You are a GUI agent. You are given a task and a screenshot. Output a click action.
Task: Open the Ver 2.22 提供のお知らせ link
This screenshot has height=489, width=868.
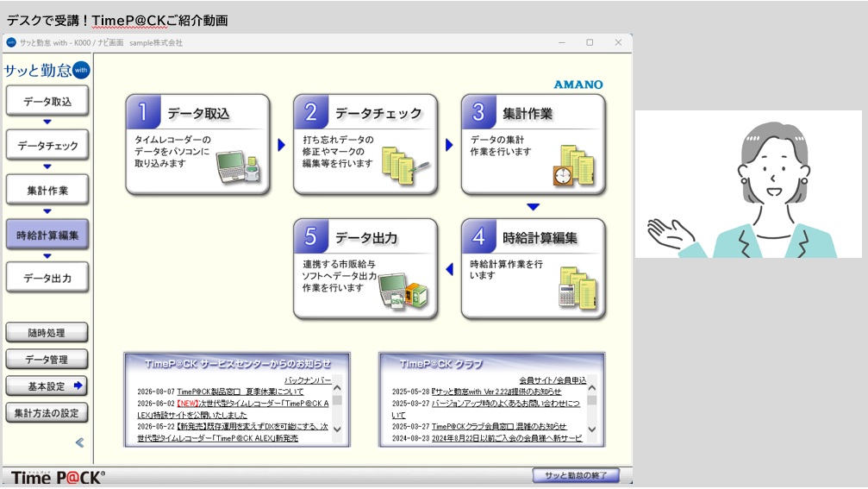[496, 392]
